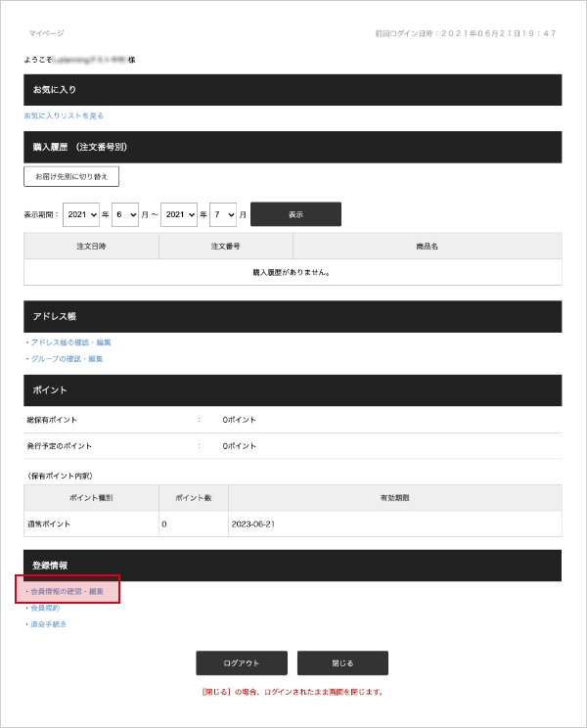Image resolution: width=587 pixels, height=728 pixels.
Task: Open the 会員規約 link
Action: [45, 608]
